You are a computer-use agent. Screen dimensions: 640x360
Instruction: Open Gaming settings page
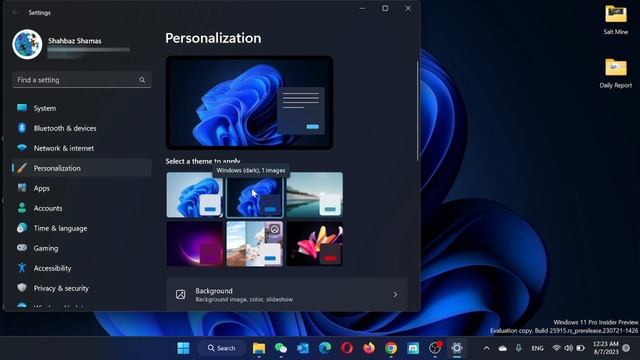coord(82,248)
